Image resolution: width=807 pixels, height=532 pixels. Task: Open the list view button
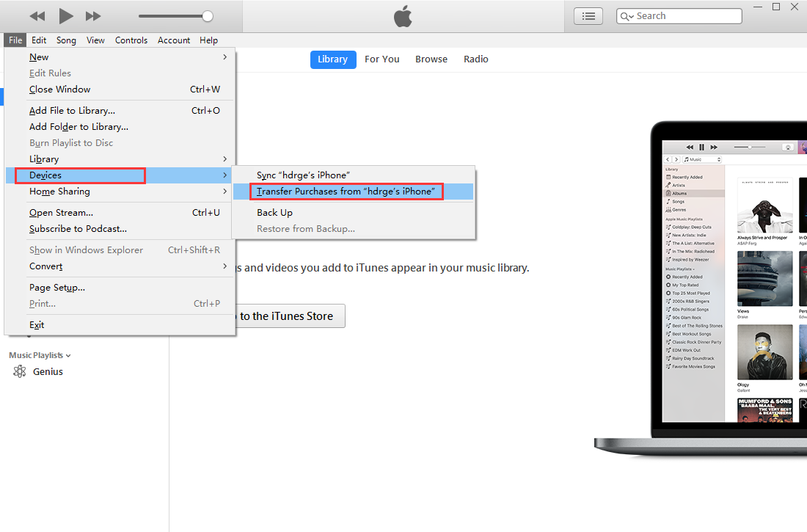[588, 16]
